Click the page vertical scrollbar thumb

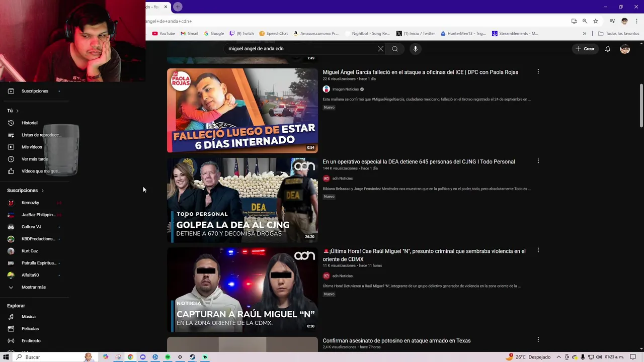coord(641,106)
